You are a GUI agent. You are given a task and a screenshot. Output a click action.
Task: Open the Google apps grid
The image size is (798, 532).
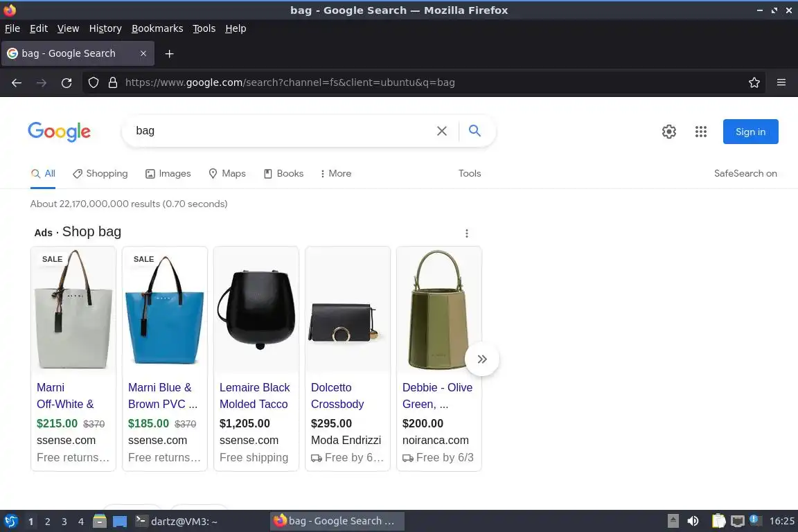(x=701, y=132)
